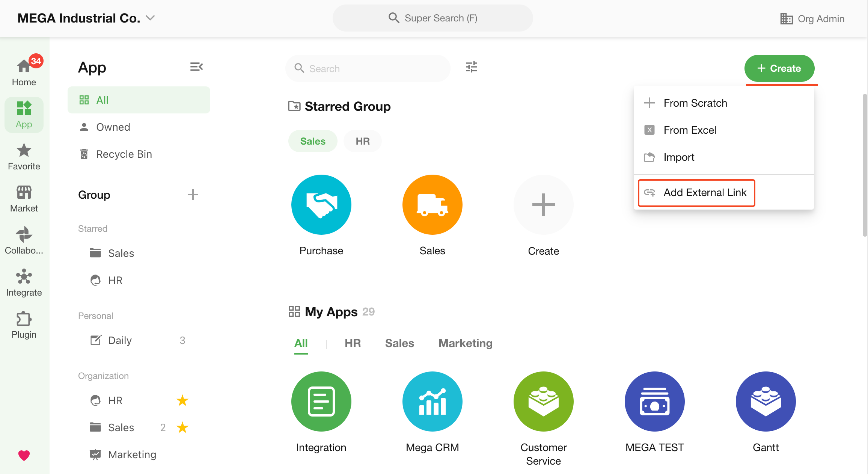868x474 pixels.
Task: Click the green Create button
Action: tap(779, 68)
